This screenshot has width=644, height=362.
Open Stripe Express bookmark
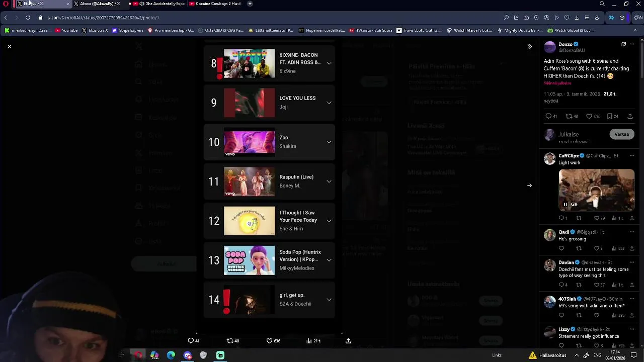[128, 30]
